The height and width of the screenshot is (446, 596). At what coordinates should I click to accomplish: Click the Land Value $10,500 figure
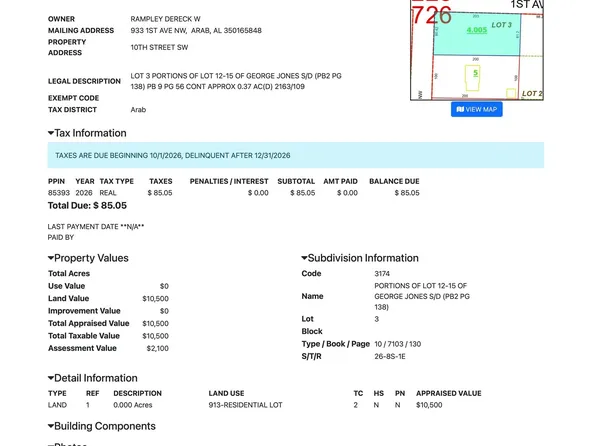(155, 299)
